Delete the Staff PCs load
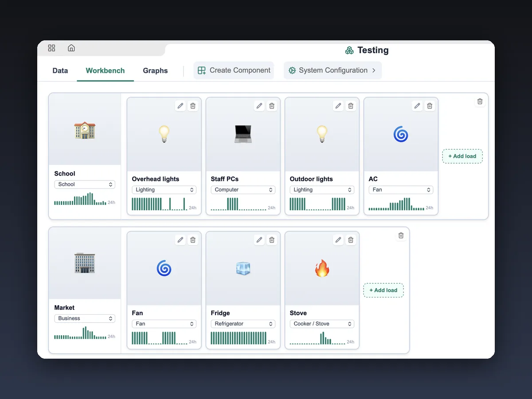 tap(272, 106)
